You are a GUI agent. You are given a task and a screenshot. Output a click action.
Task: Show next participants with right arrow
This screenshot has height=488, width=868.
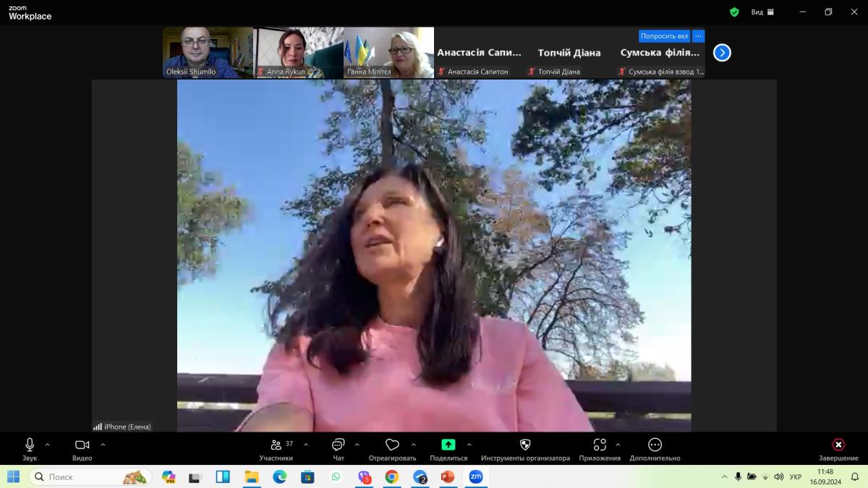(722, 53)
